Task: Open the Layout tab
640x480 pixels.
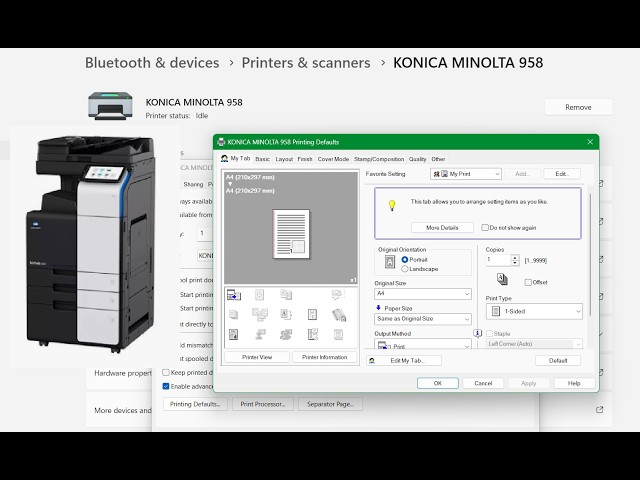Action: click(284, 159)
